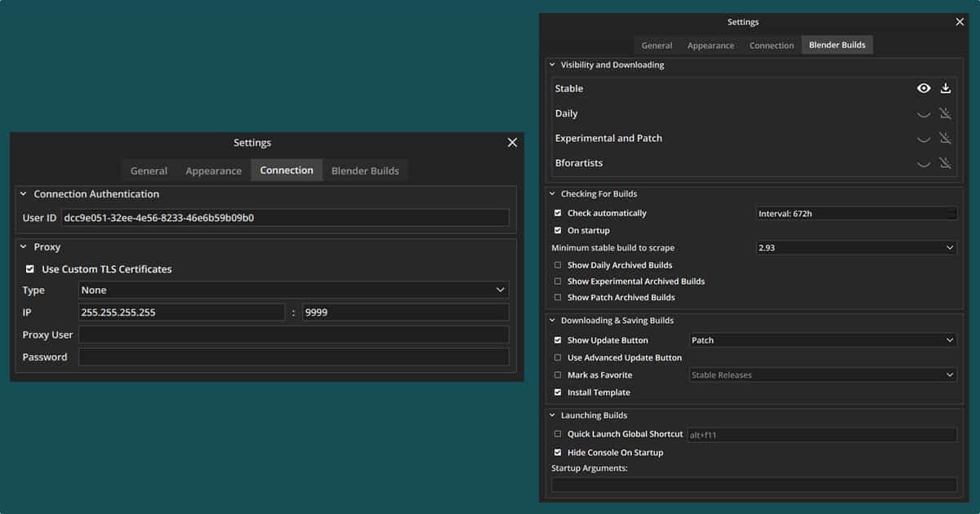Click download icon for Stable builds
980x514 pixels.
[x=946, y=89]
